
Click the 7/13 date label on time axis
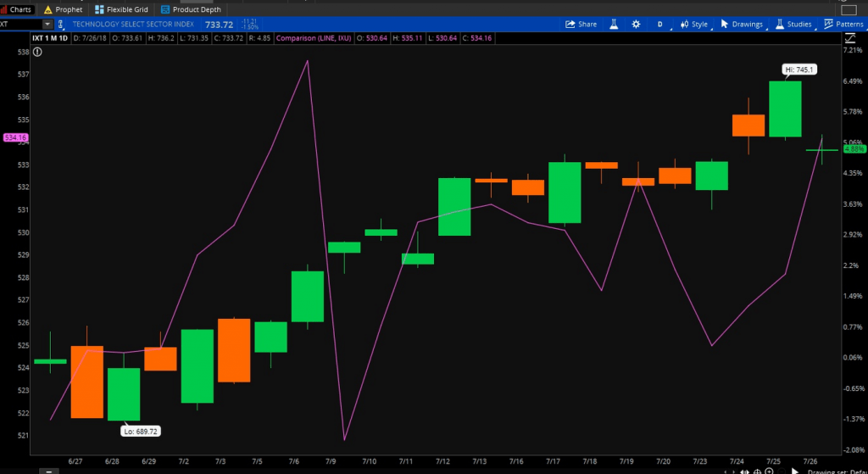click(x=480, y=461)
